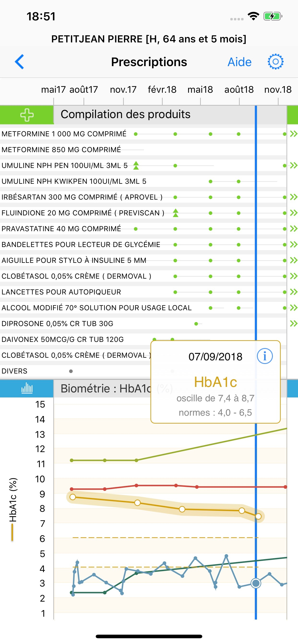Tap last HbA1c yellow point near cursor

(259, 516)
